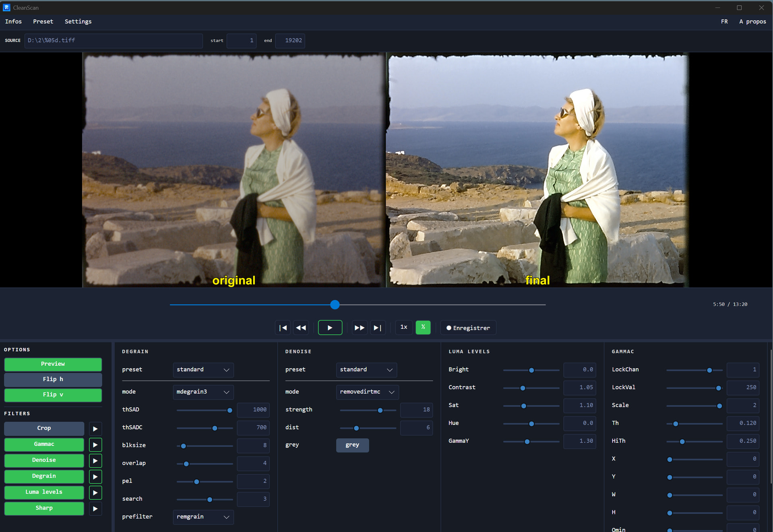
Task: Toggle the grey button in Denoise
Action: 352,445
